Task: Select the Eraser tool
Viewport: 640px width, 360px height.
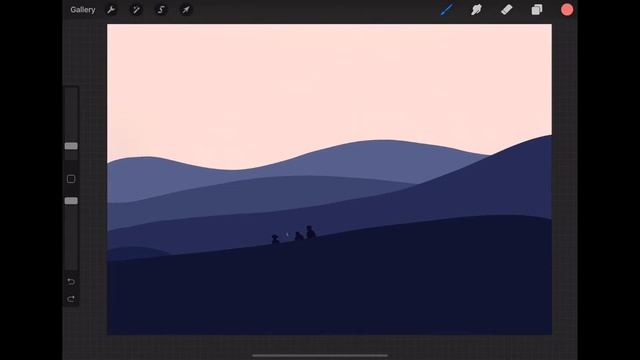Action: [507, 10]
